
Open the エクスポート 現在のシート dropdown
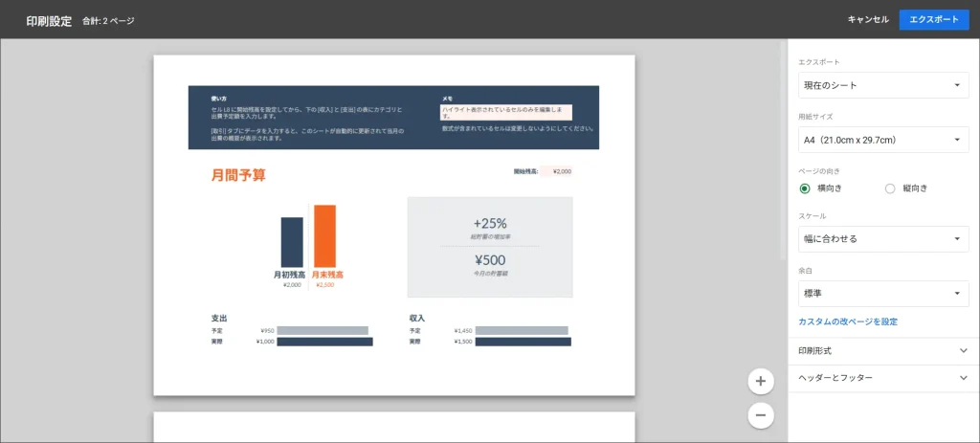[883, 85]
